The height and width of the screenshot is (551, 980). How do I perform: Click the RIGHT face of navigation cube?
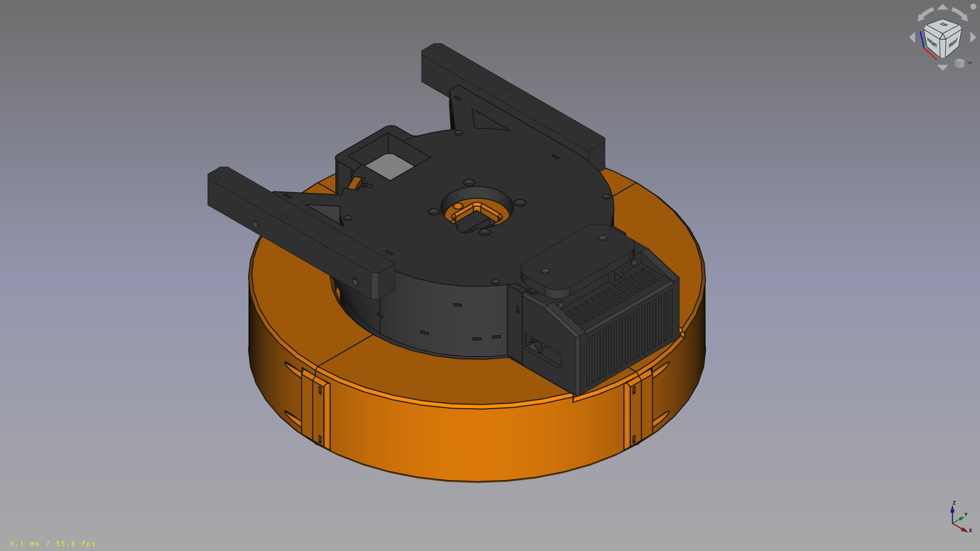click(x=952, y=44)
